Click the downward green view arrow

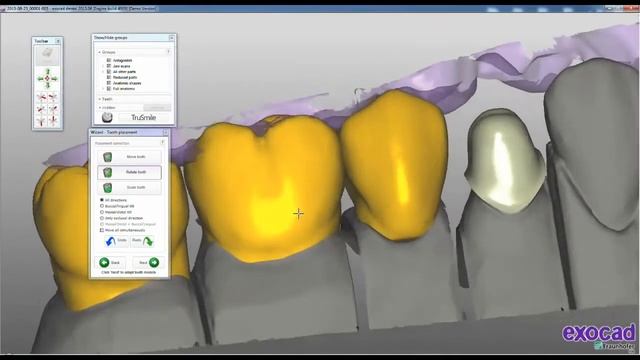click(x=47, y=85)
